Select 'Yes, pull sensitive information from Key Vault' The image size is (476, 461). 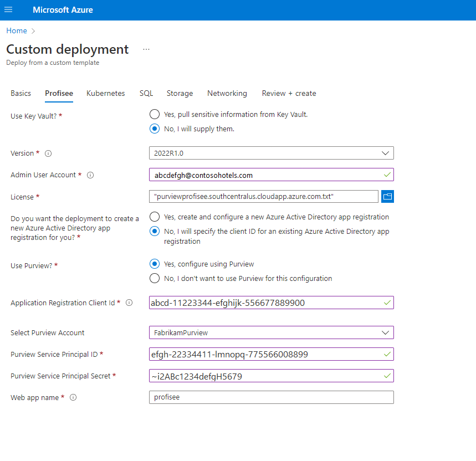click(x=155, y=114)
